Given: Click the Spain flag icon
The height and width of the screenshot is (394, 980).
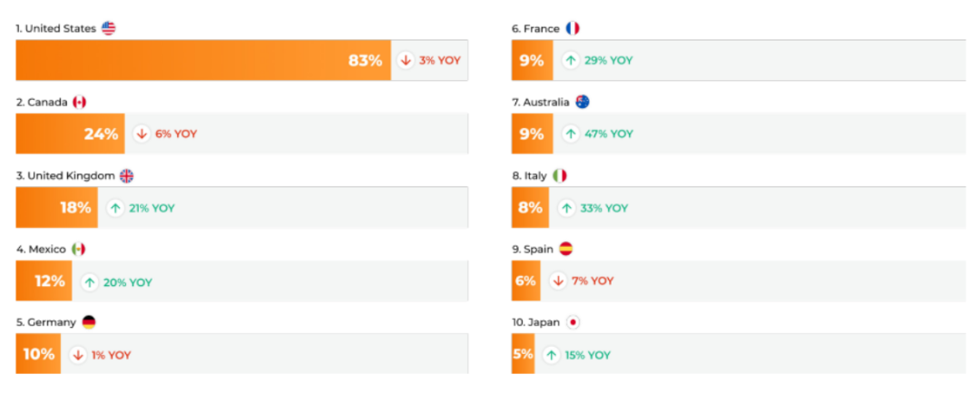Looking at the screenshot, I should point(565,249).
